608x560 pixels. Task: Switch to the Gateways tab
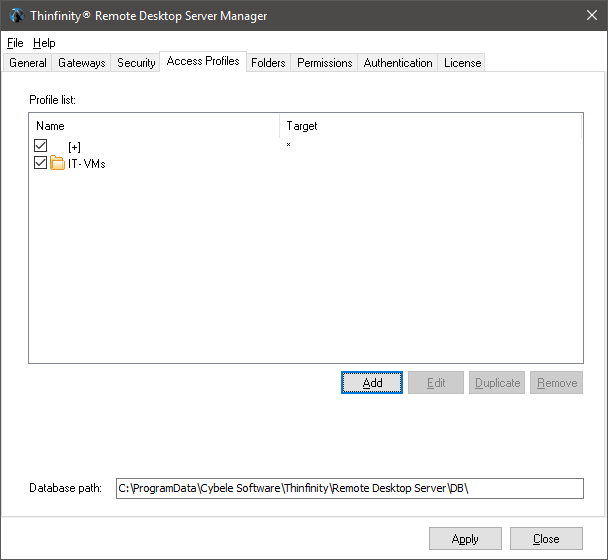point(81,63)
